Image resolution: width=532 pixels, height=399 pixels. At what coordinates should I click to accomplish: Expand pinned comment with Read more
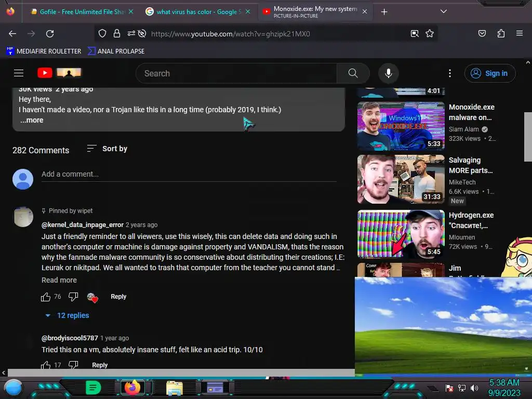tap(59, 280)
